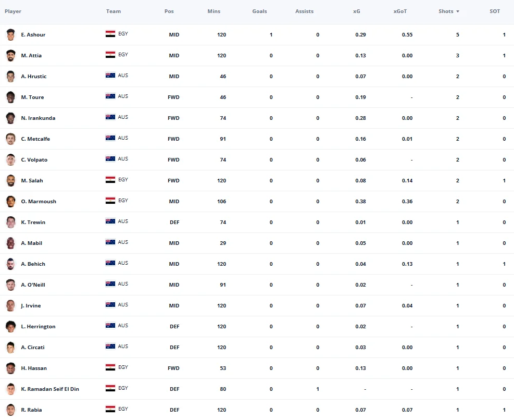
Task: Click the Egypt flag next to M. Attia
Action: 110,55
